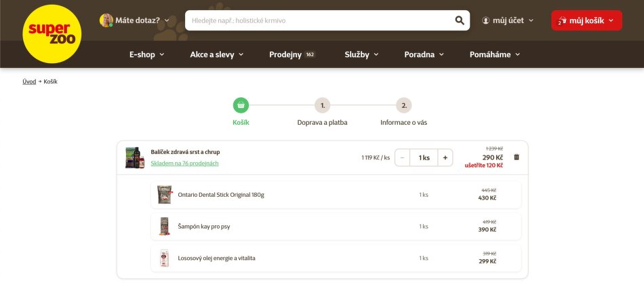Click the Košík step label

(x=241, y=123)
